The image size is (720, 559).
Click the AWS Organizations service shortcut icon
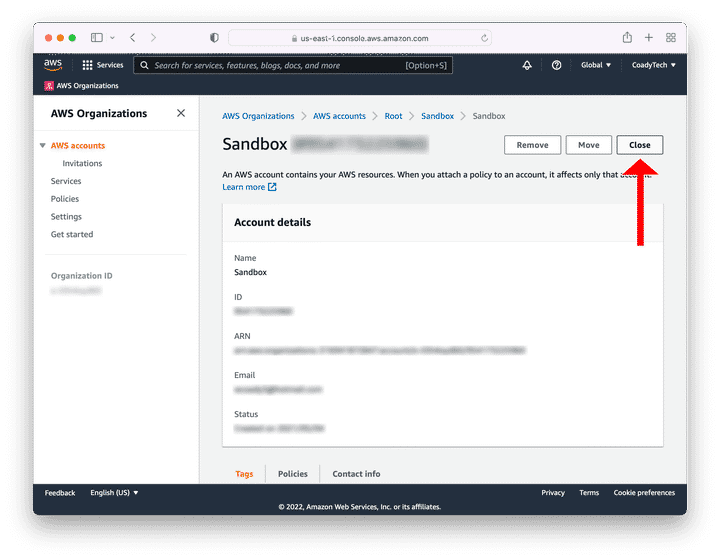pyautogui.click(x=49, y=86)
